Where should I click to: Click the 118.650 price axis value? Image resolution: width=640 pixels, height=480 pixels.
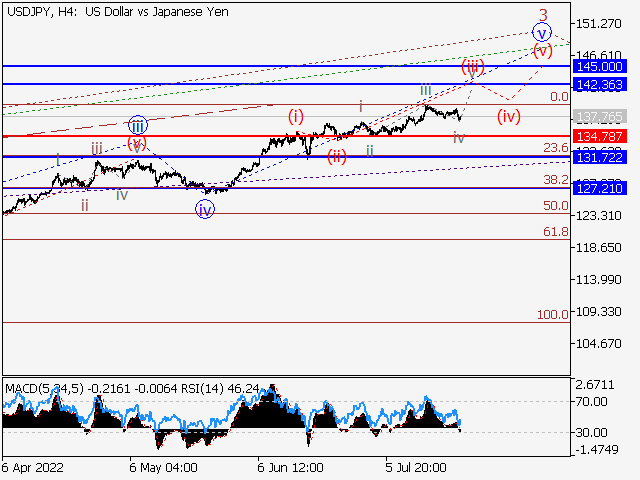click(598, 247)
